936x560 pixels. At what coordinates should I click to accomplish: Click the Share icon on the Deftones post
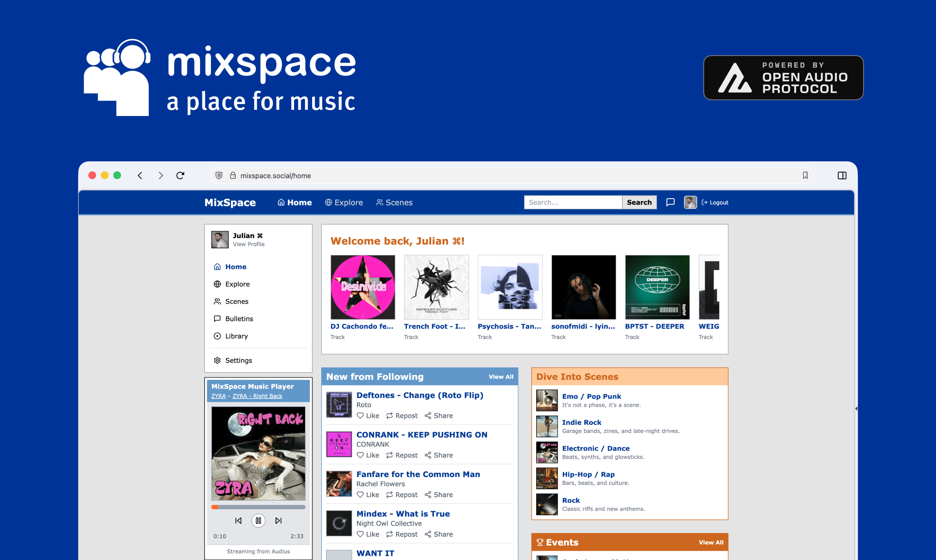439,416
